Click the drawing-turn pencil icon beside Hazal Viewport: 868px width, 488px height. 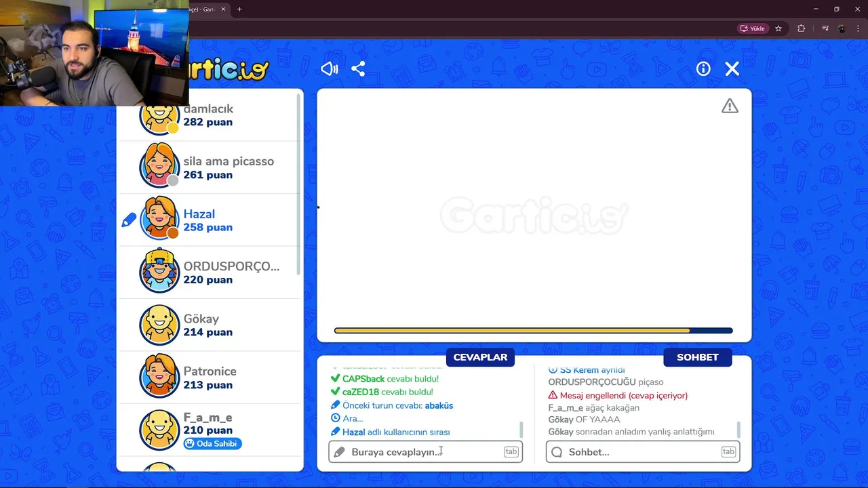129,220
